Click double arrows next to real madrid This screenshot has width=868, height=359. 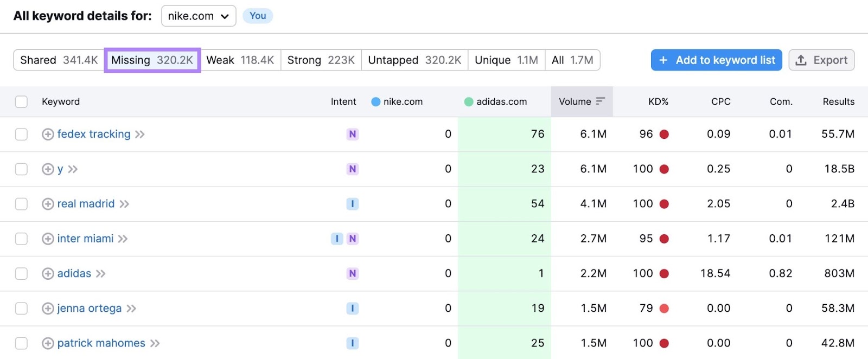(x=124, y=204)
